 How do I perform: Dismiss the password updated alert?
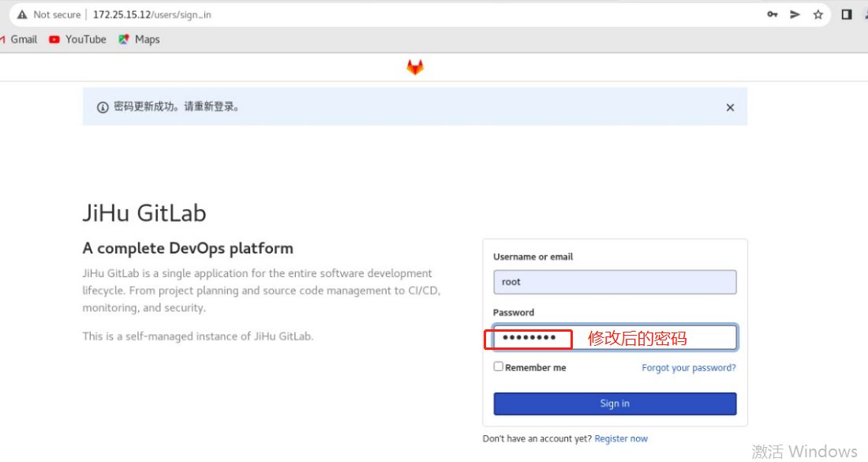[x=730, y=107]
